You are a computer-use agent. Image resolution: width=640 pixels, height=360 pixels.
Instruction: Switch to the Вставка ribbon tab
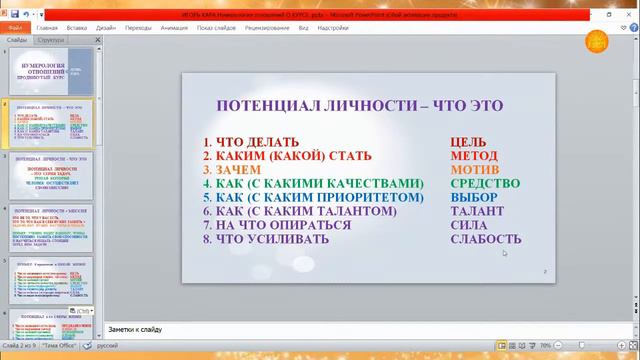point(77,28)
